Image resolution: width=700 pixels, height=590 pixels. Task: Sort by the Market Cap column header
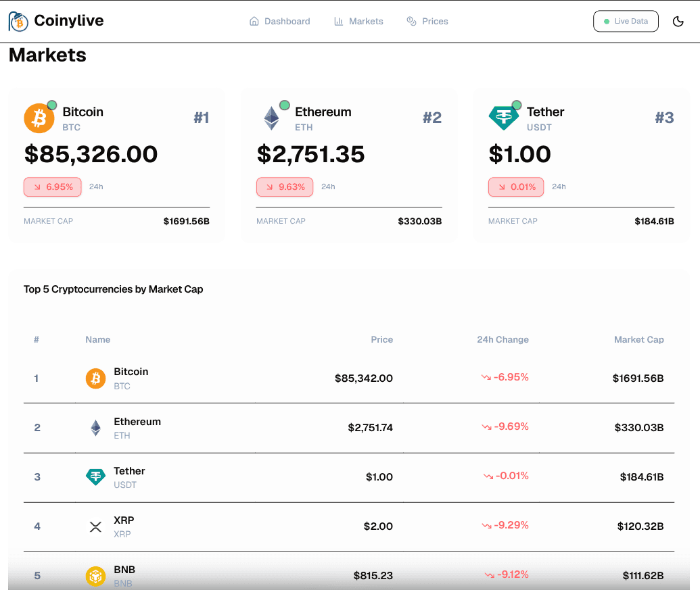[638, 339]
